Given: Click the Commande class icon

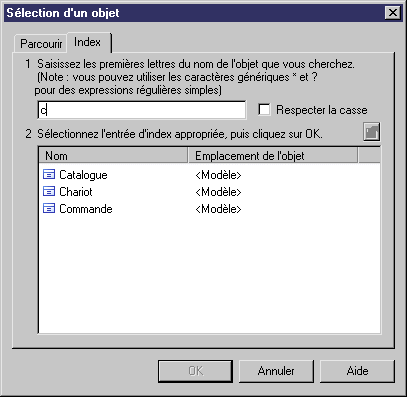Looking at the screenshot, I should 49,208.
